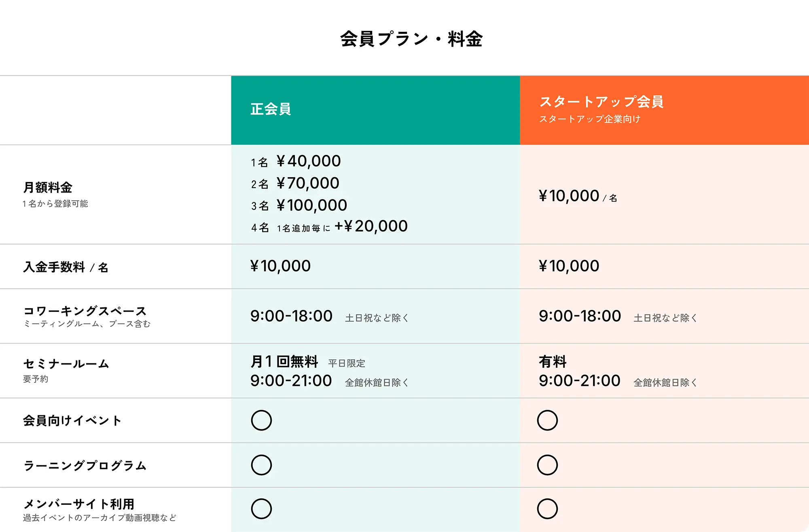This screenshot has width=809, height=532.
Task: Click 正会員 circle in メンバーサイト利用 row
Action: [x=261, y=509]
